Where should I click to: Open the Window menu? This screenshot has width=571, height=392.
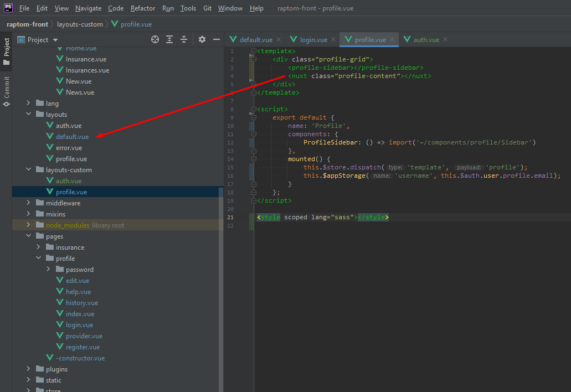(230, 8)
